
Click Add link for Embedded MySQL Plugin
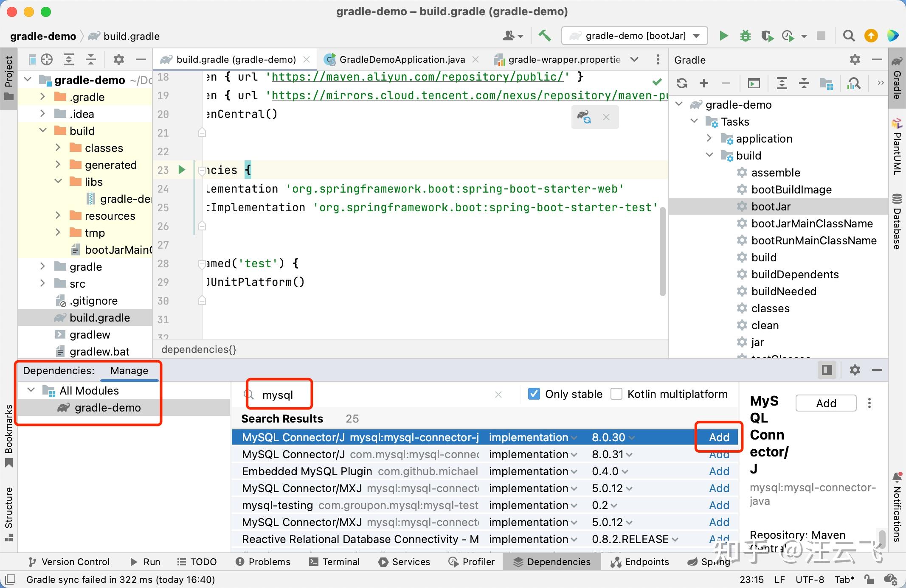pos(719,471)
